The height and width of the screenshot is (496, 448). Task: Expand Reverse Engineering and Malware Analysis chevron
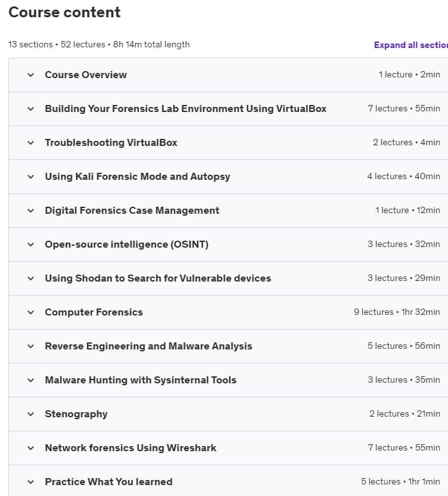click(x=31, y=346)
